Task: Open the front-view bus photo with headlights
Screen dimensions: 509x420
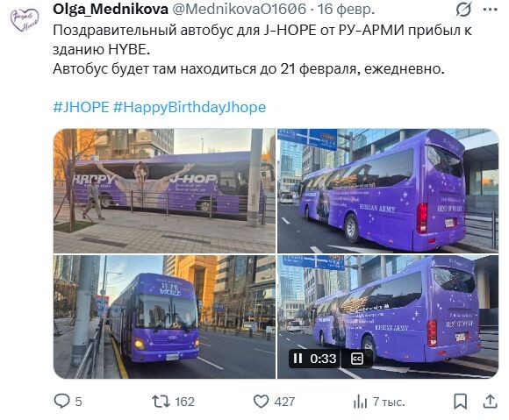Action: [164, 317]
